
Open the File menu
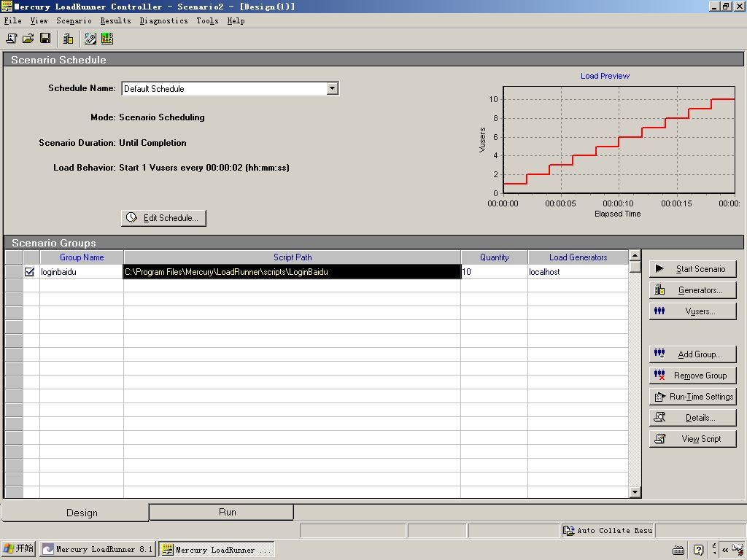tap(13, 21)
